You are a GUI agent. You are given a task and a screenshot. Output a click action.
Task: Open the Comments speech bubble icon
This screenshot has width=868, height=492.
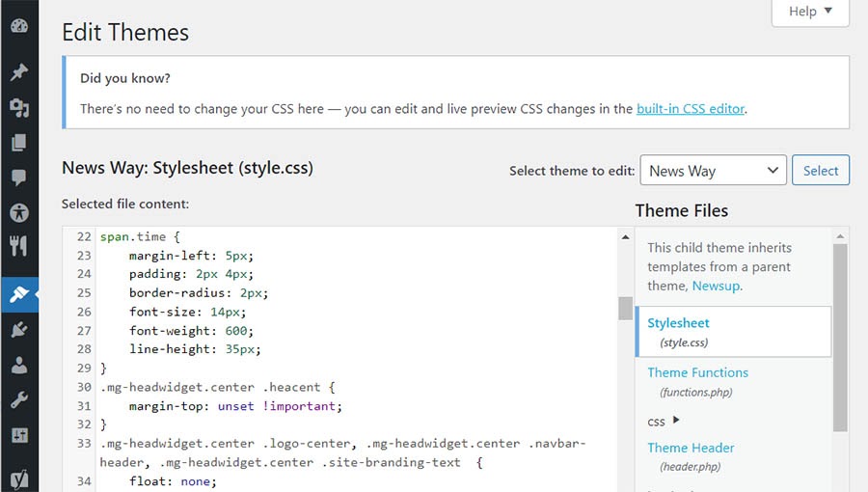[19, 178]
